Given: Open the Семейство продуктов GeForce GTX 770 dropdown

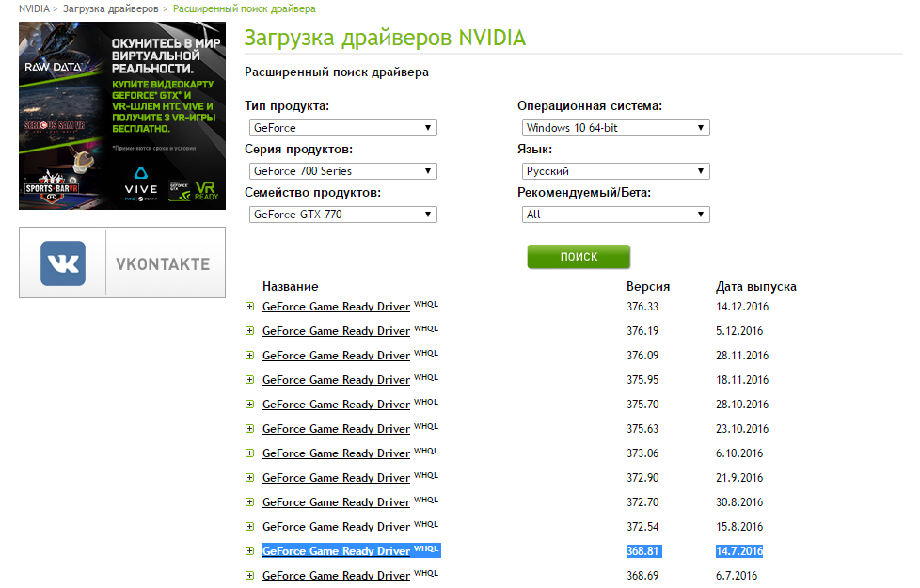Looking at the screenshot, I should click(x=343, y=215).
